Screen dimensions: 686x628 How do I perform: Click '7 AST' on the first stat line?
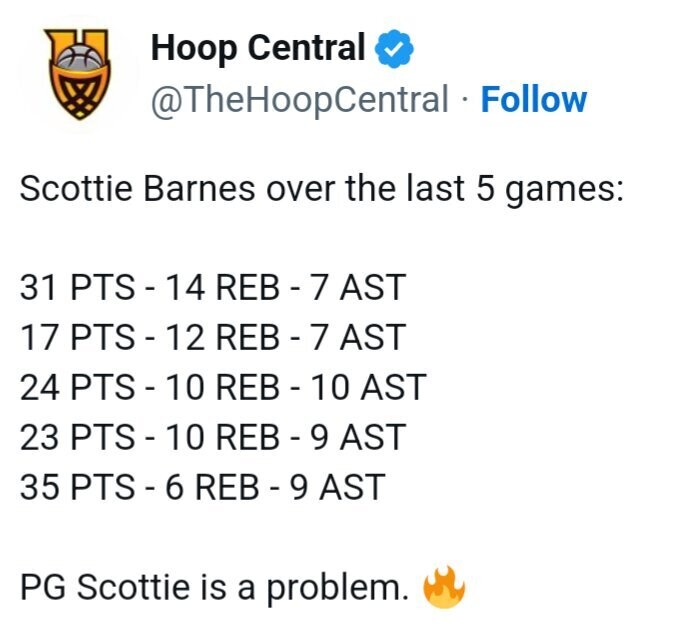pyautogui.click(x=359, y=288)
